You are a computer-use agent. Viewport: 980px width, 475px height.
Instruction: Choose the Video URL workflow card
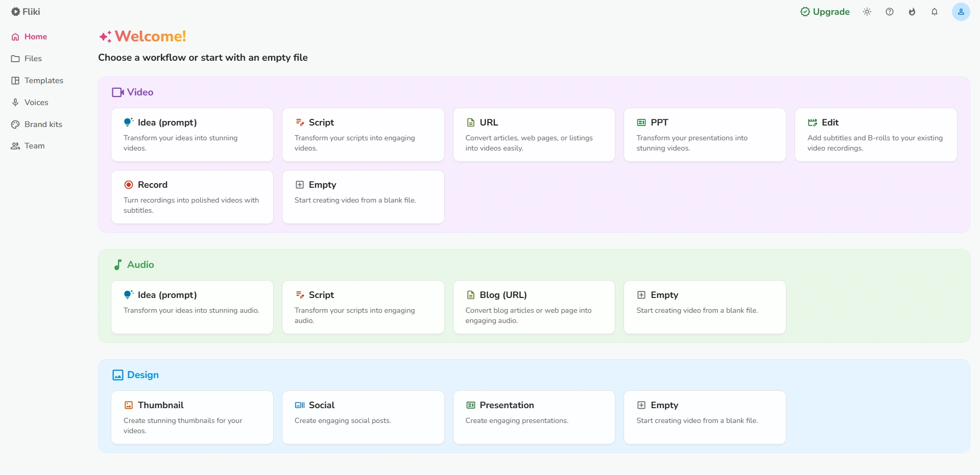pos(534,135)
